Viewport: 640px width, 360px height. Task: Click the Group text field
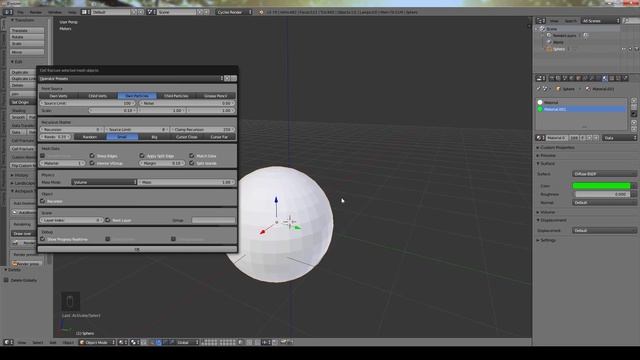pyautogui.click(x=213, y=220)
